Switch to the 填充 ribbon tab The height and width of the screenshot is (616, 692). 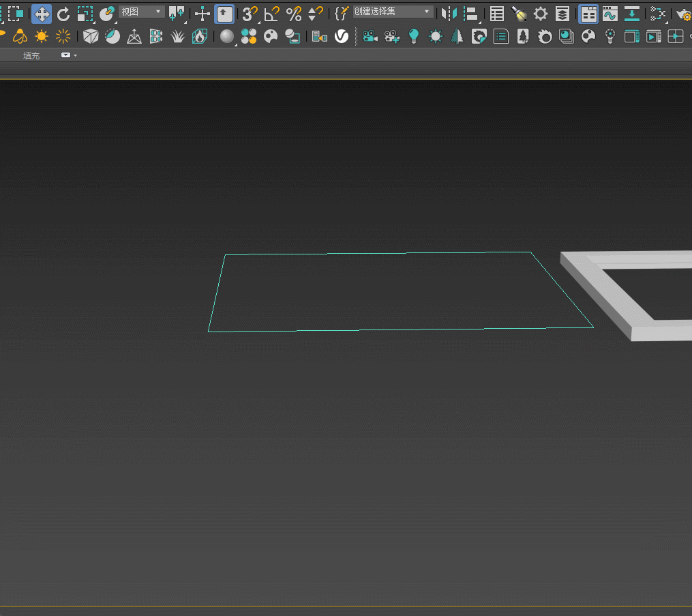31,55
